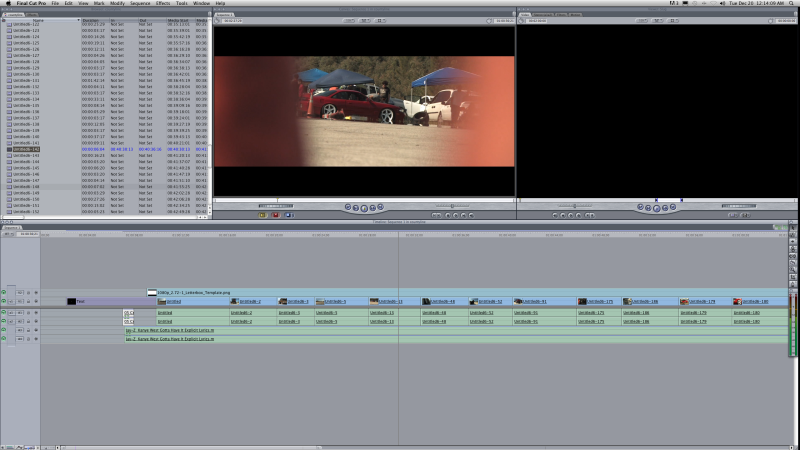This screenshot has width=800, height=450.
Task: Open the Effects menu
Action: pyautogui.click(x=163, y=3)
